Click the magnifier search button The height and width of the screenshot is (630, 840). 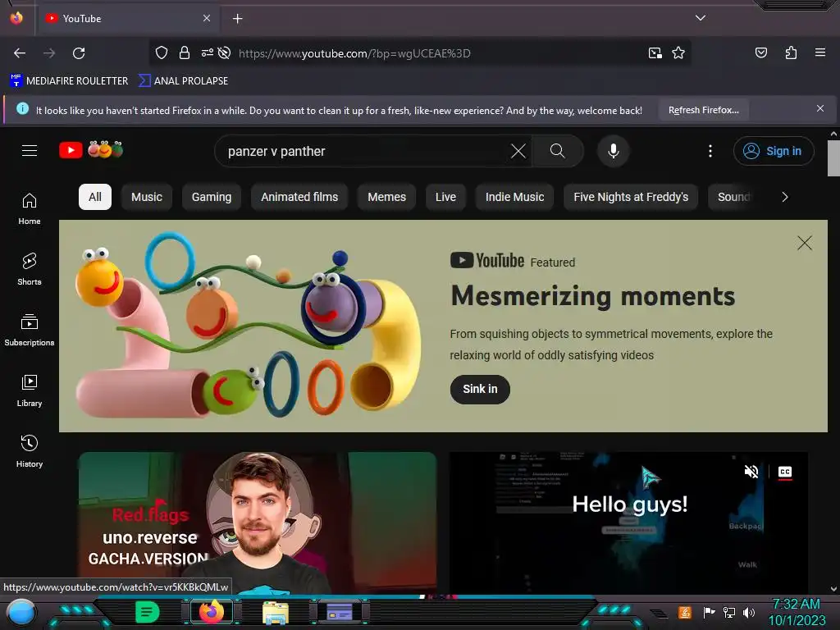(x=558, y=151)
